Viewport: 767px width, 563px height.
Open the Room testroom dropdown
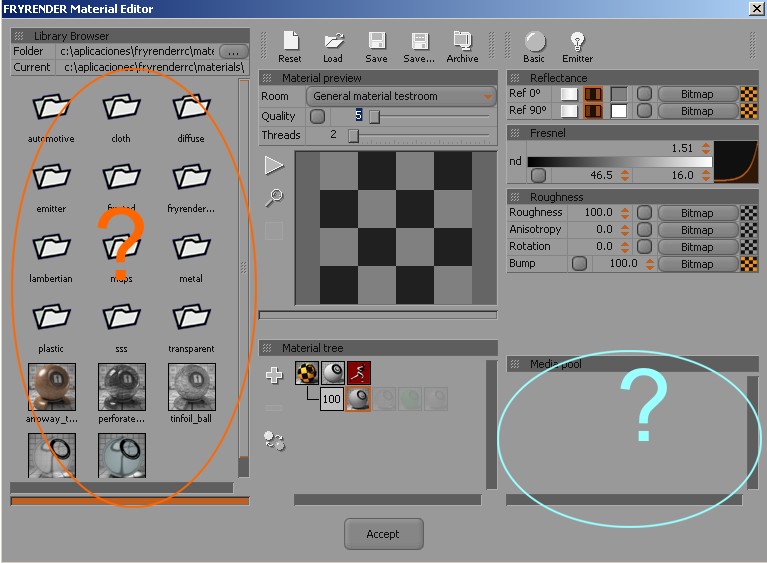pos(401,96)
